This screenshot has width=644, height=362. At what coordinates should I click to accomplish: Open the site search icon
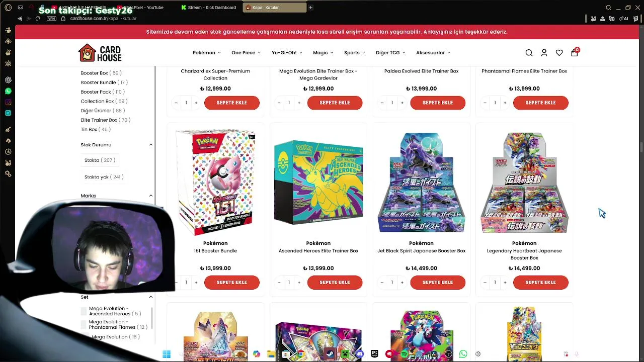point(529,53)
